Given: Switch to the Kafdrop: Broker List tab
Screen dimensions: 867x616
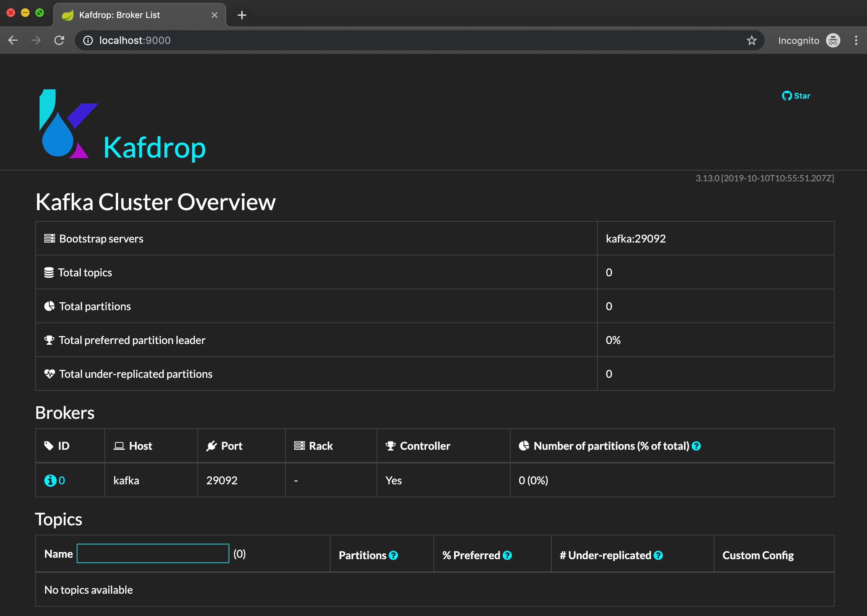Looking at the screenshot, I should click(119, 15).
